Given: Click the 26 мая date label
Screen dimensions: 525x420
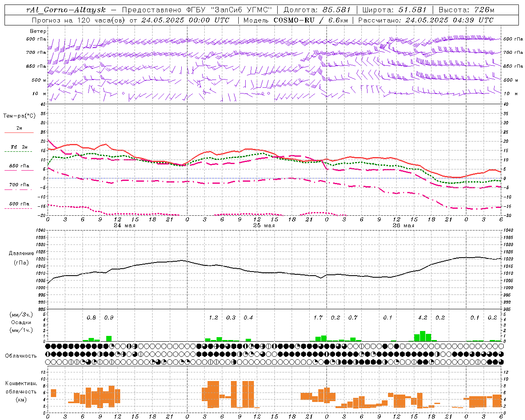Looking at the screenshot, I should click(404, 226).
